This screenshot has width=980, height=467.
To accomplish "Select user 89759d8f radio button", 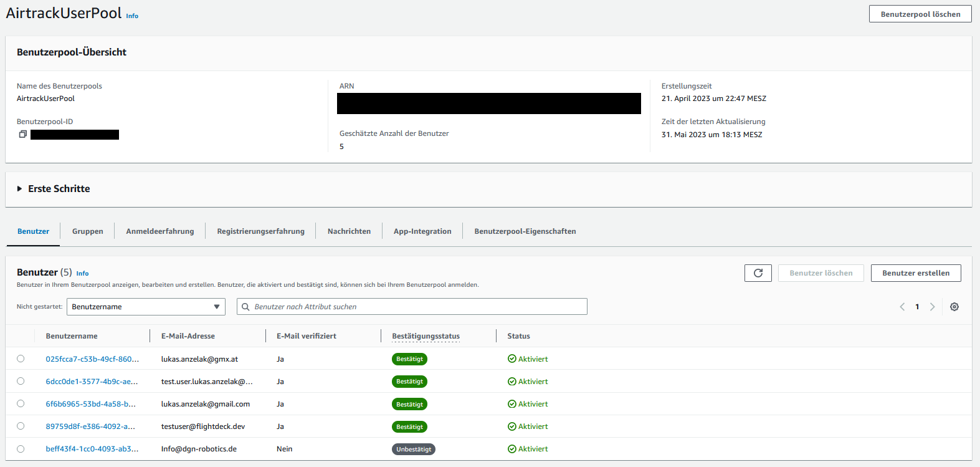I will tap(21, 426).
